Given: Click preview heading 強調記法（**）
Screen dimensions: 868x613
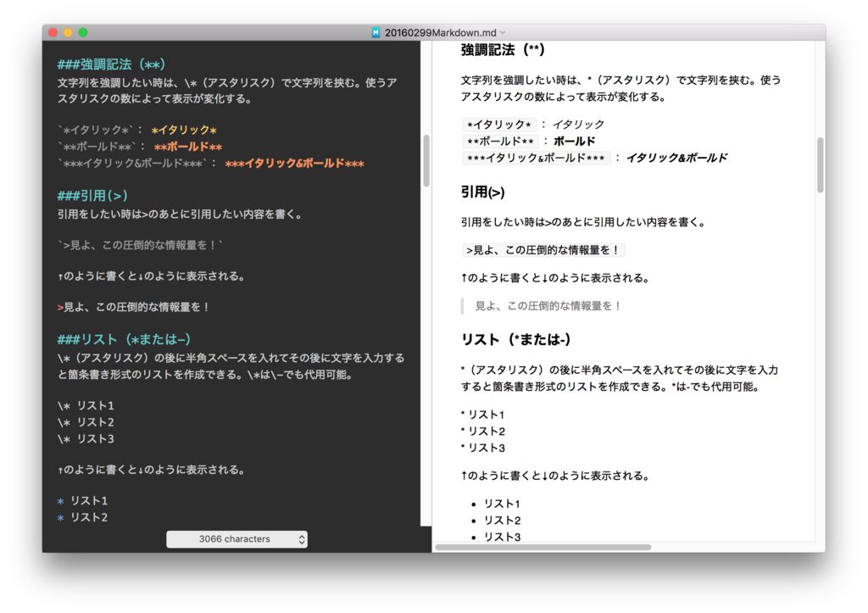Looking at the screenshot, I should pos(503,50).
